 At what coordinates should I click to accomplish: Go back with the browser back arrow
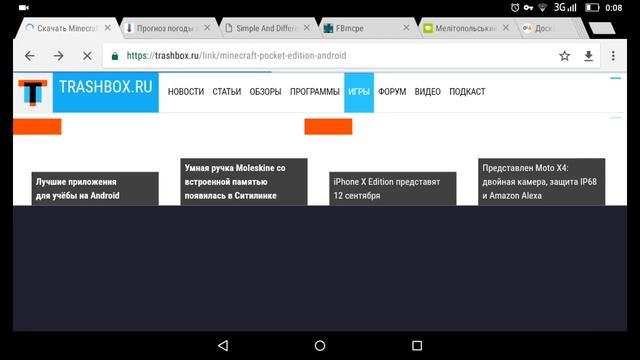tap(30, 56)
